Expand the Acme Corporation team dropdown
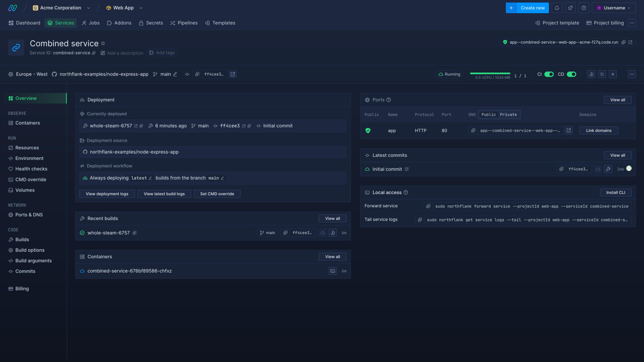The image size is (644, 362). [x=89, y=8]
